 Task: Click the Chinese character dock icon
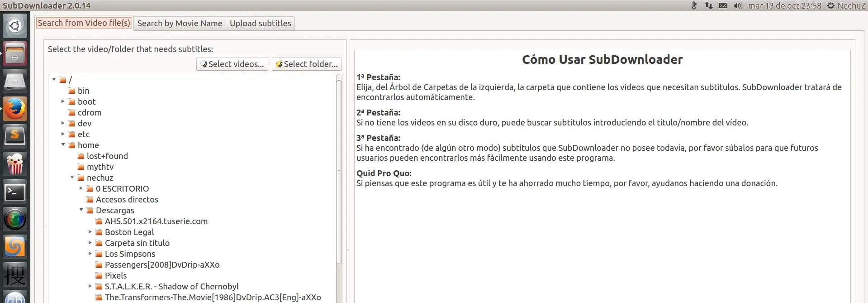[15, 275]
